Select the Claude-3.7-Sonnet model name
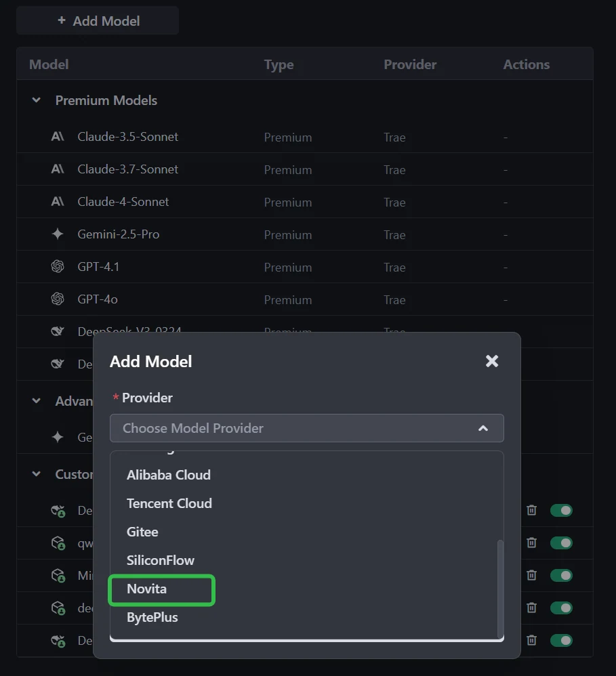Viewport: 616px width, 676px height. tap(127, 169)
